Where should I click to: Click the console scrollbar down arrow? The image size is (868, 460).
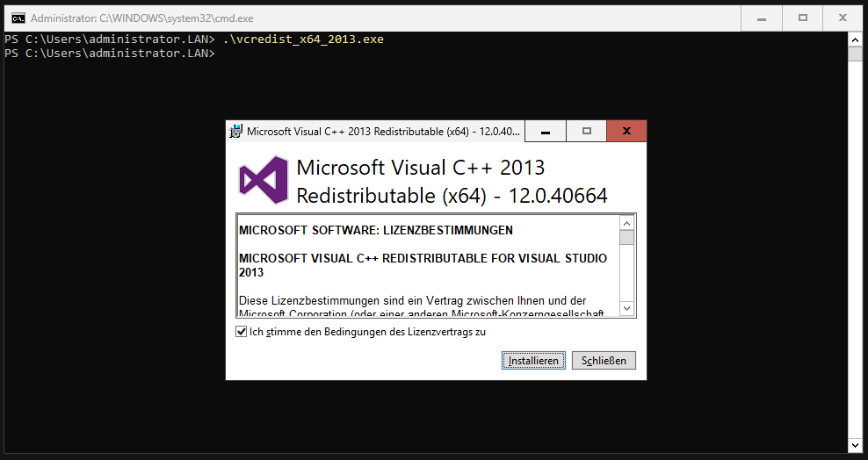pyautogui.click(x=855, y=445)
